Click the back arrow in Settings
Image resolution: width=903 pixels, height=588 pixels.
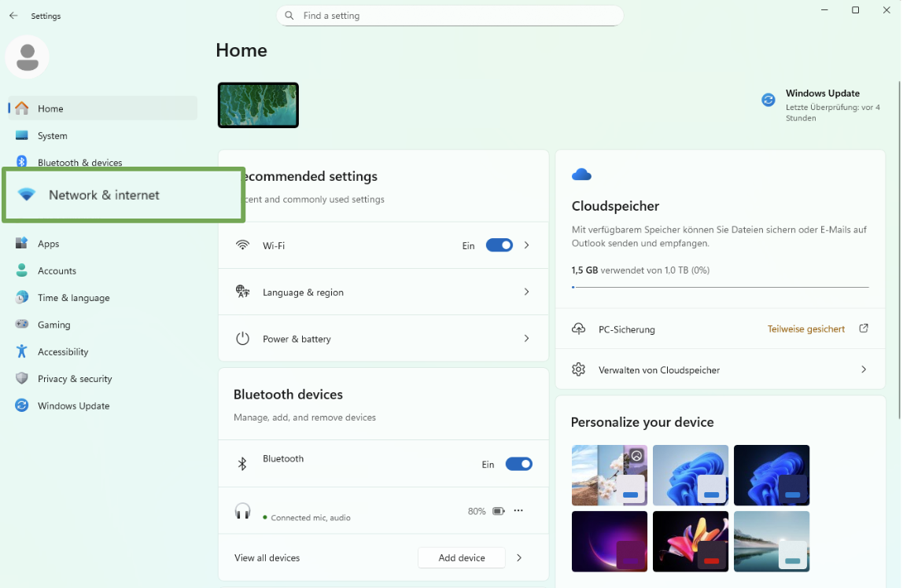13,16
